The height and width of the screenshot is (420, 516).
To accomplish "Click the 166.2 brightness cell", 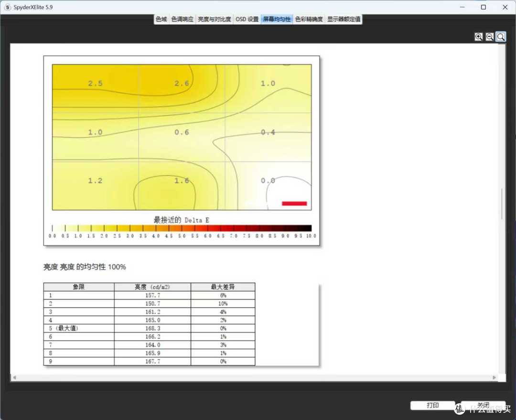I will (x=152, y=336).
